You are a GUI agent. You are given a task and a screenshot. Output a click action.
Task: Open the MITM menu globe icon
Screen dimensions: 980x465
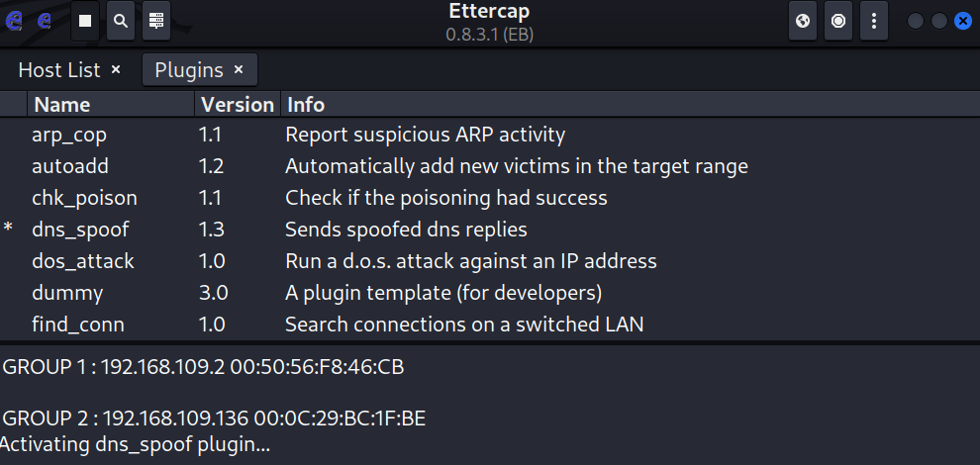[803, 20]
